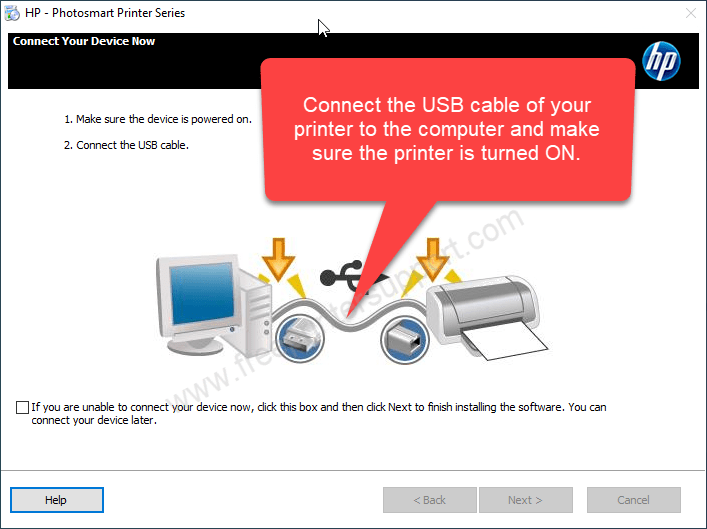Screen dimensions: 707x529
Task: Click the Cancel button
Action: click(x=634, y=500)
